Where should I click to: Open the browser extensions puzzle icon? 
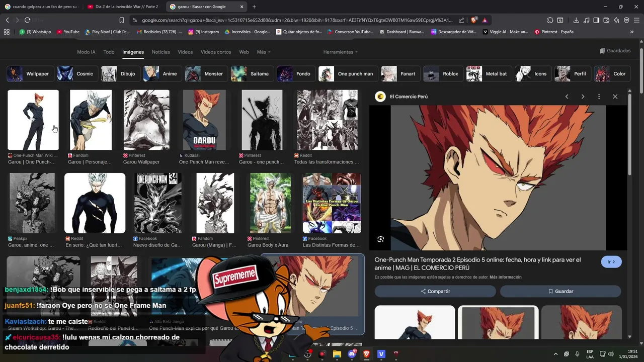click(x=550, y=20)
